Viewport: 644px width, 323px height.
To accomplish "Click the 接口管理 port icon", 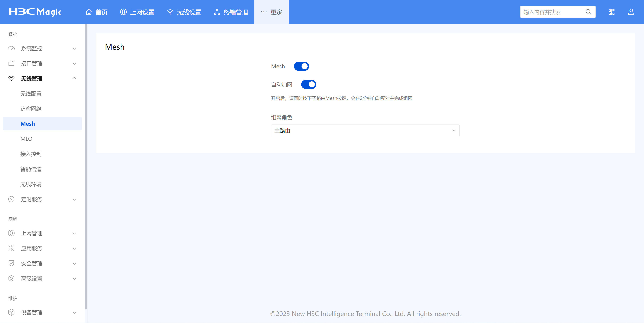I will [11, 63].
